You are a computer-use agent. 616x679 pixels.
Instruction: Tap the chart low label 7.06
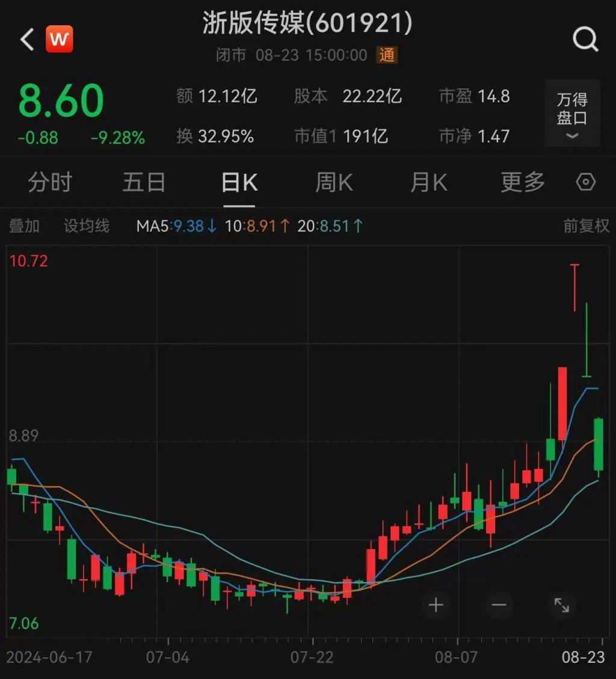(x=24, y=623)
